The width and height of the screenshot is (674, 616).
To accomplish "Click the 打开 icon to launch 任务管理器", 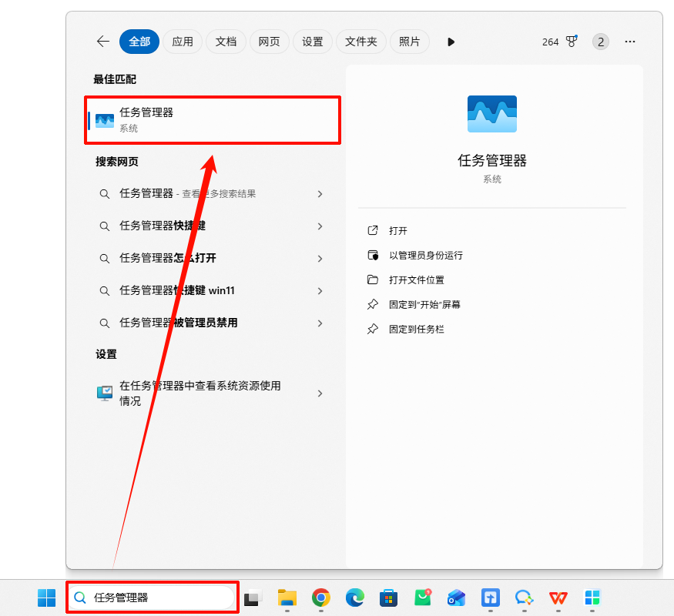I will click(x=374, y=230).
